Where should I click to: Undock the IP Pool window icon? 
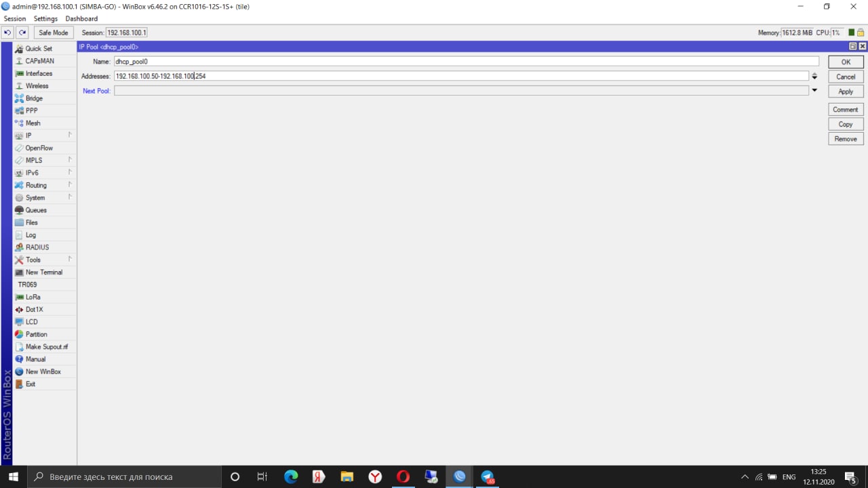tap(853, 46)
